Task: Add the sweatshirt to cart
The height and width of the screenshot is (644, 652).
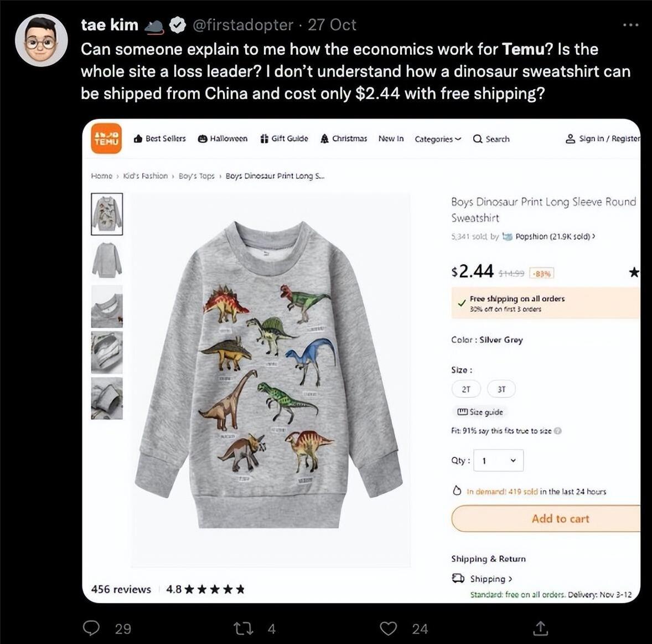Action: pos(546,519)
